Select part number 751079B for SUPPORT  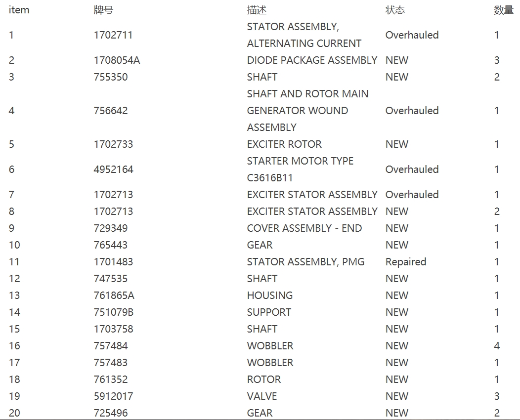[114, 312]
